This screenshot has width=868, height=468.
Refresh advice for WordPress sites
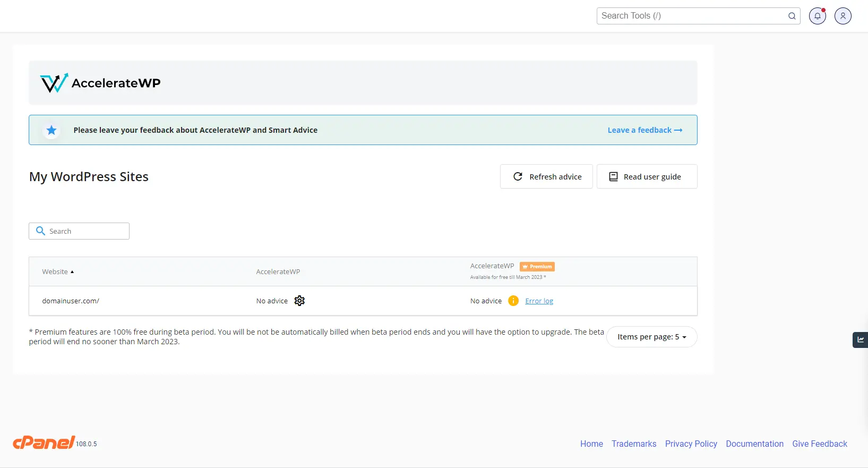point(546,176)
